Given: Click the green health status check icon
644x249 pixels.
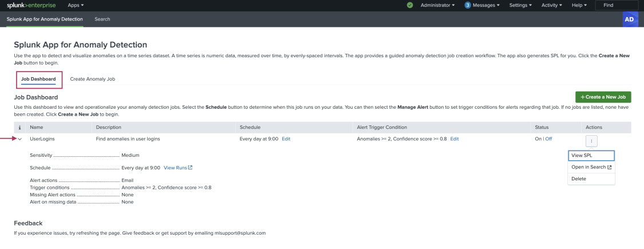Looking at the screenshot, I should coord(409,5).
